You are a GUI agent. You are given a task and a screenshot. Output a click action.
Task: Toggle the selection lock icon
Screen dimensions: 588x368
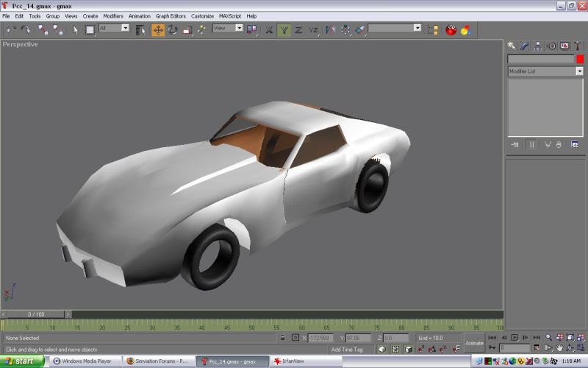[282, 338]
